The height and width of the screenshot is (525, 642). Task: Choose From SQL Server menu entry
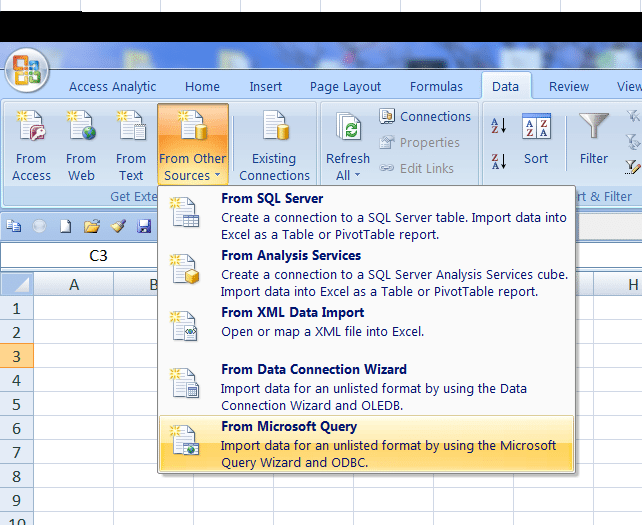coord(366,216)
